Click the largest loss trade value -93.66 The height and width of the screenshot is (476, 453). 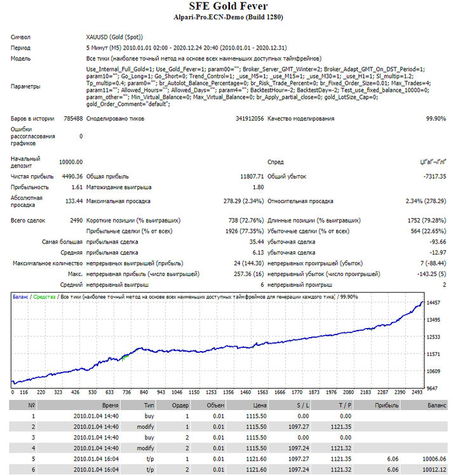(438, 242)
